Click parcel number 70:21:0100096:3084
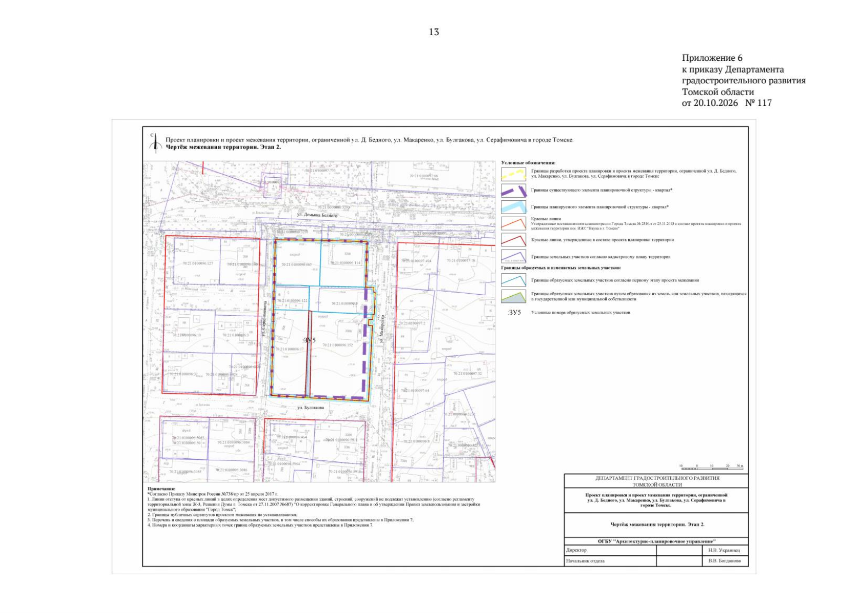 point(234,442)
